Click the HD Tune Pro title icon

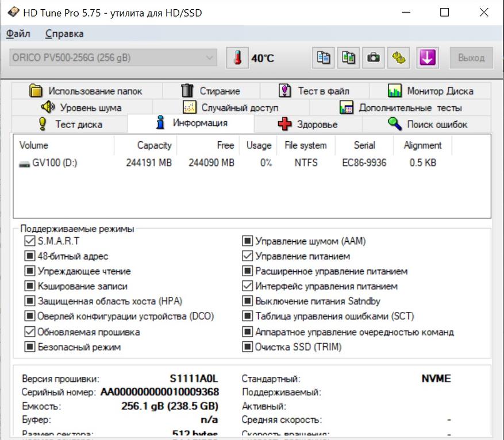point(13,13)
